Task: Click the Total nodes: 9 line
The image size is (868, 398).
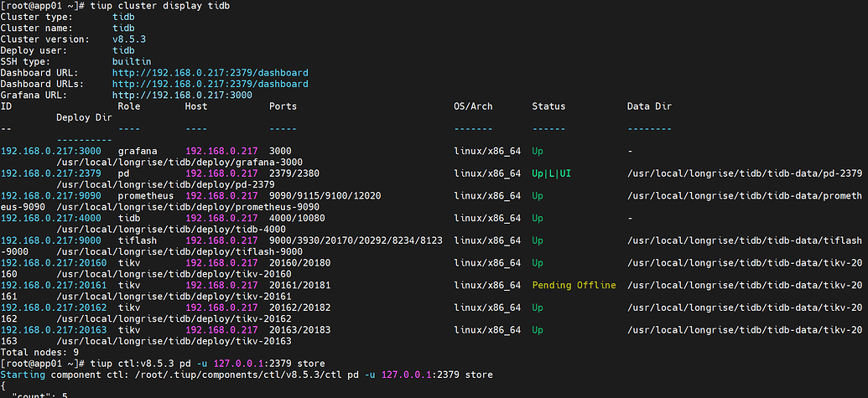Action: [39, 352]
